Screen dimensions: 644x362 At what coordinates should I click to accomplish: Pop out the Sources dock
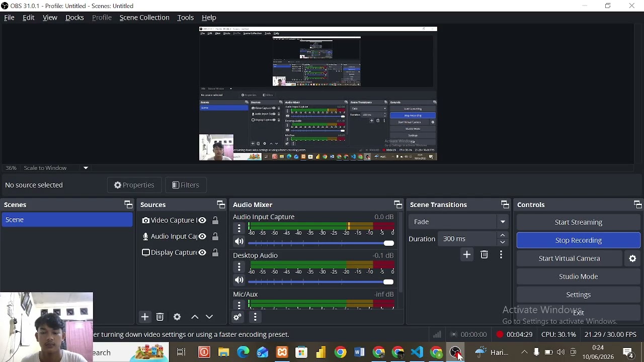pos(220,205)
